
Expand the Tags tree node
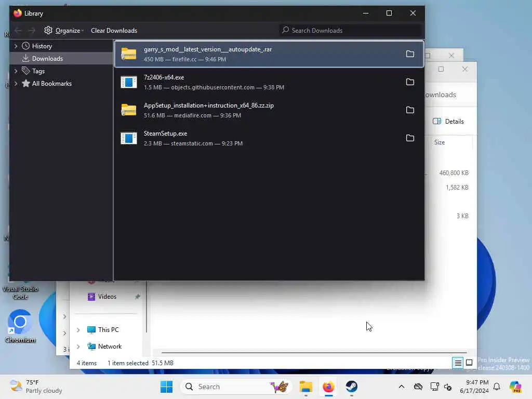click(16, 71)
